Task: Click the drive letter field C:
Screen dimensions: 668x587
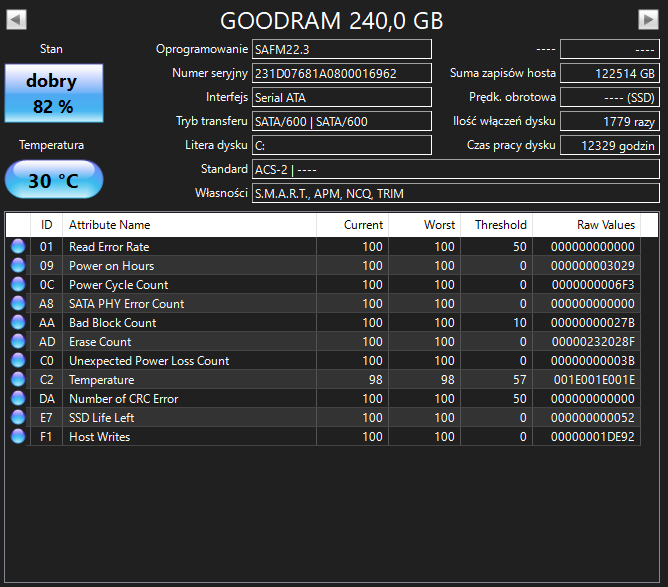Action: (342, 145)
